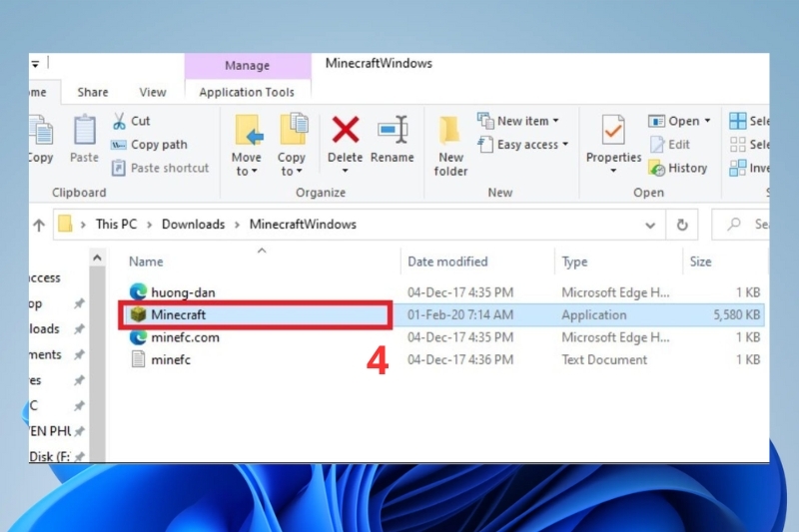Click the Edit document icon

pos(657,144)
